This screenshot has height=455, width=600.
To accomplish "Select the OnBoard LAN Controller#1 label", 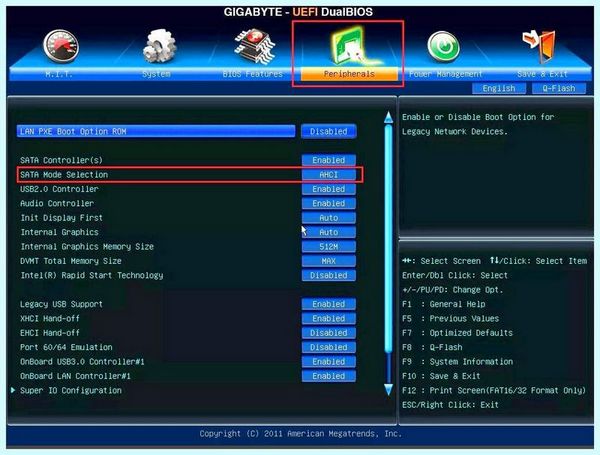I will point(75,376).
